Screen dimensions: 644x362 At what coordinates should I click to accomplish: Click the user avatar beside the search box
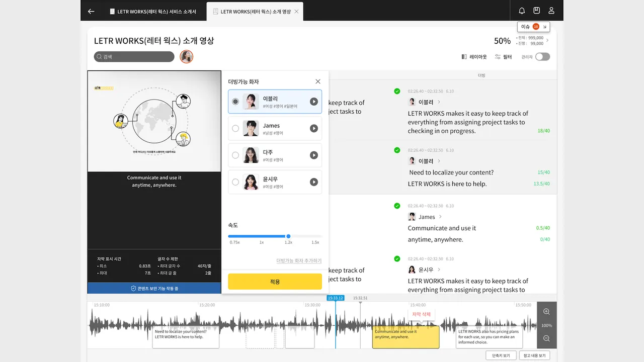click(x=187, y=57)
